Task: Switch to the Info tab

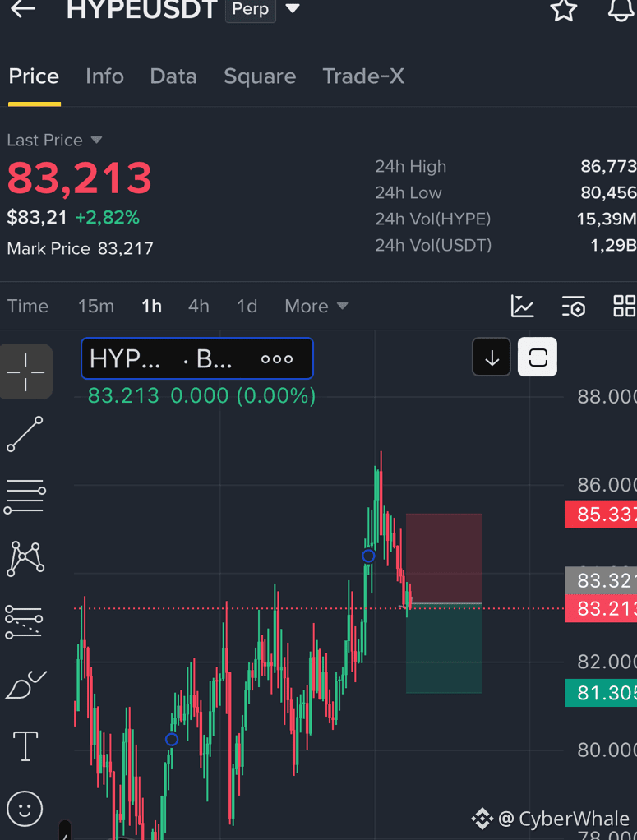Action: coord(104,76)
